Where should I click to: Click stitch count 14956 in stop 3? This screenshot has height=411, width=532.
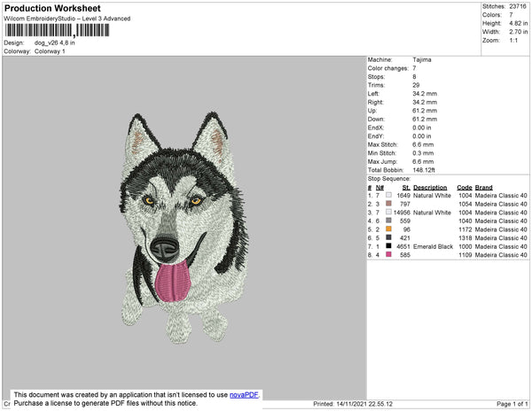402,213
